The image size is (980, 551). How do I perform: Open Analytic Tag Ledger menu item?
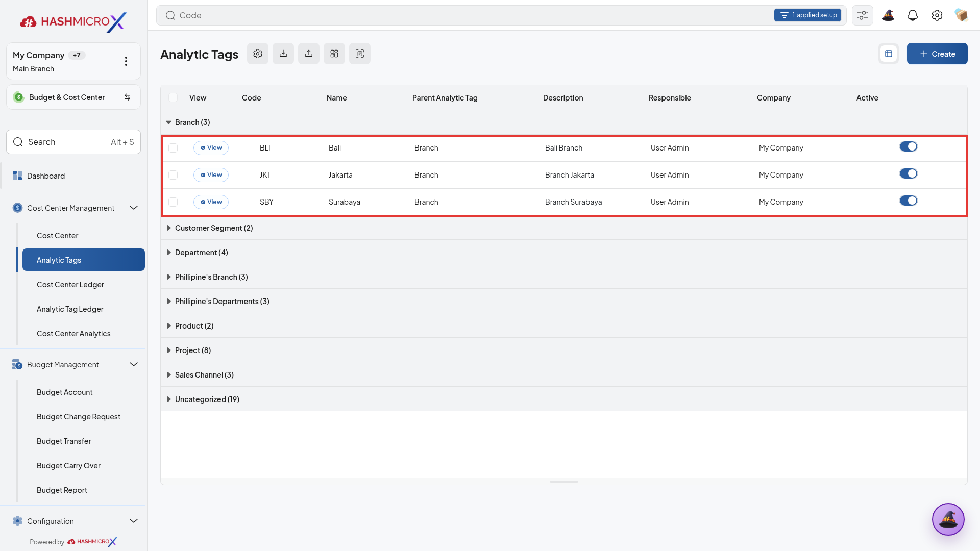[70, 309]
